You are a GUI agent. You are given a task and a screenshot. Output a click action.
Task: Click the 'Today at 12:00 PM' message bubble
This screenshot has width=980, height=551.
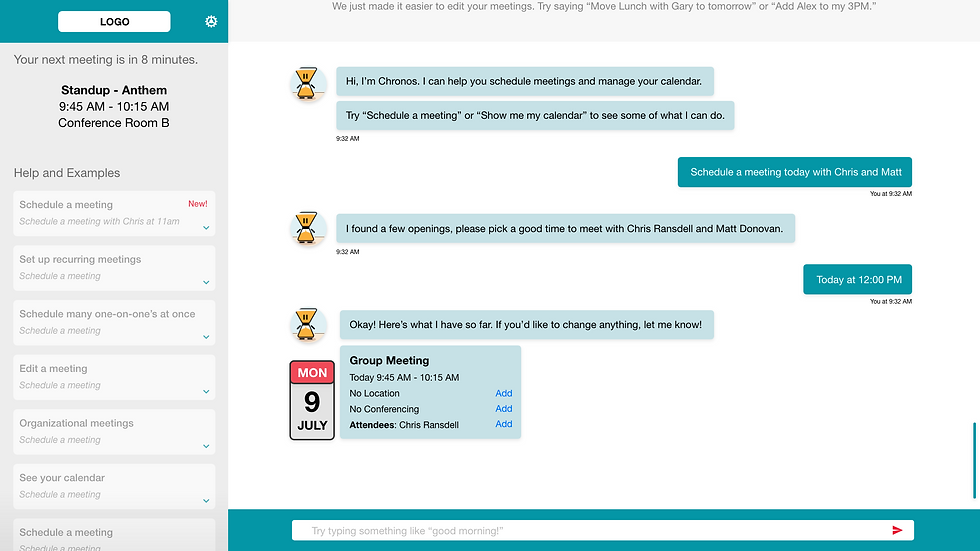coord(858,279)
